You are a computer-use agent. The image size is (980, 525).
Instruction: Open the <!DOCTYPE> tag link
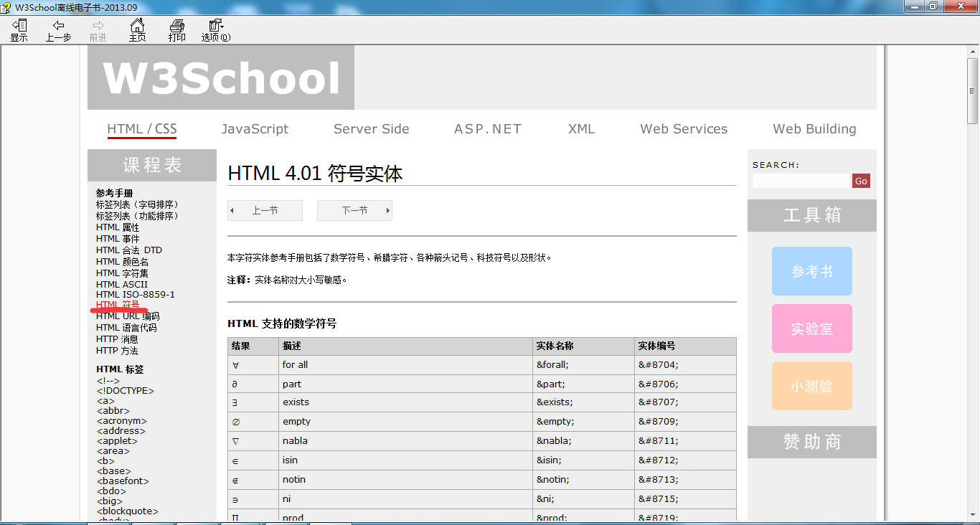(x=126, y=391)
